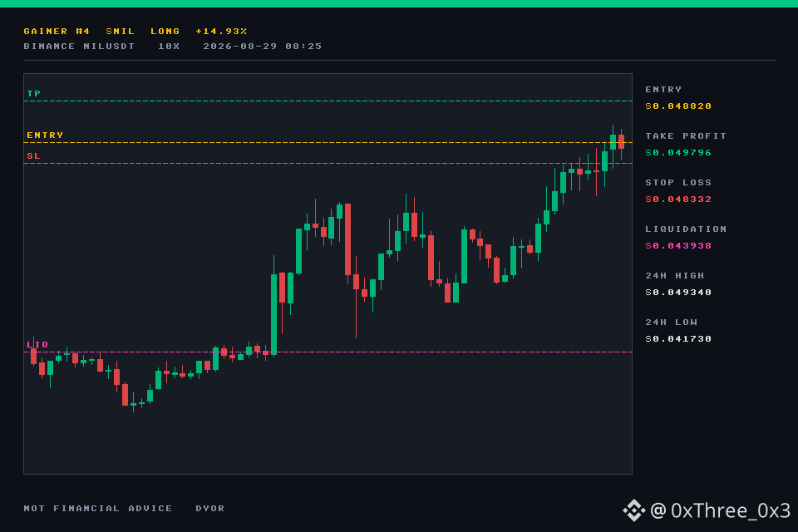The image size is (798, 532).
Task: Click the 24h high value $0.049340
Action: coord(678,293)
